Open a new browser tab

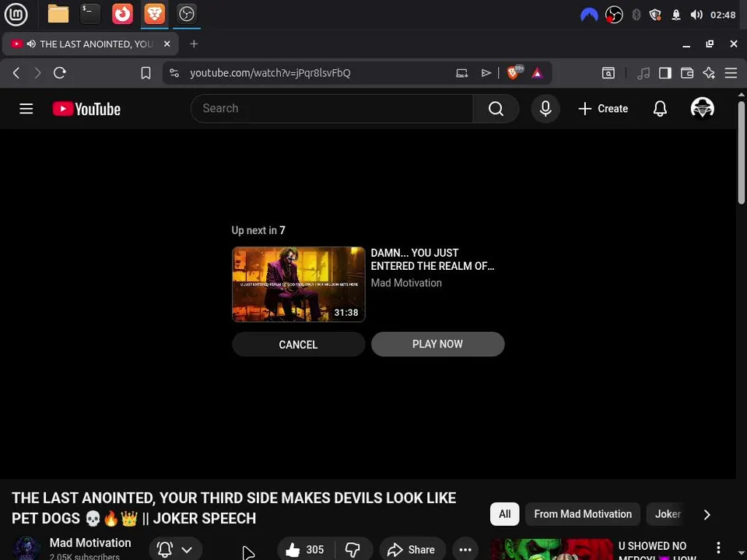[194, 44]
